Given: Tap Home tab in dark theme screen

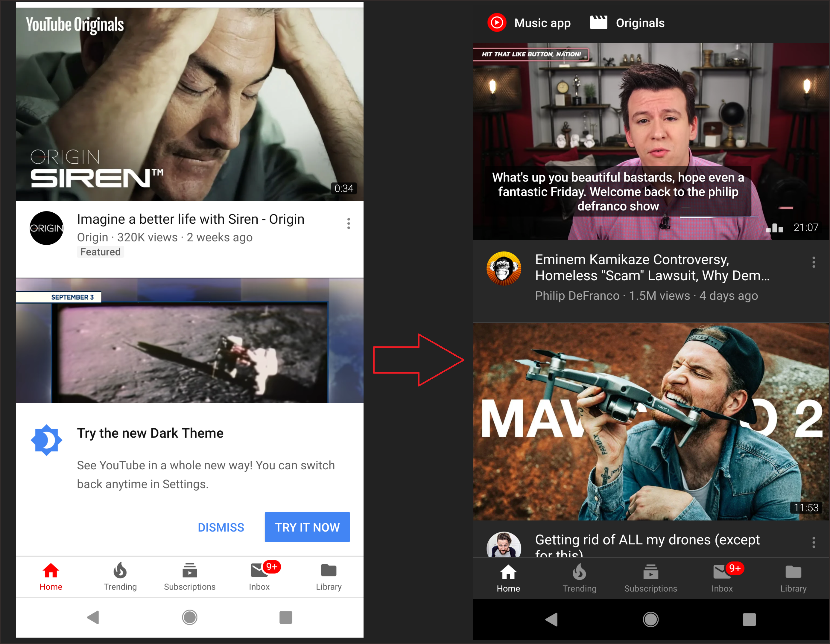Looking at the screenshot, I should click(x=508, y=579).
